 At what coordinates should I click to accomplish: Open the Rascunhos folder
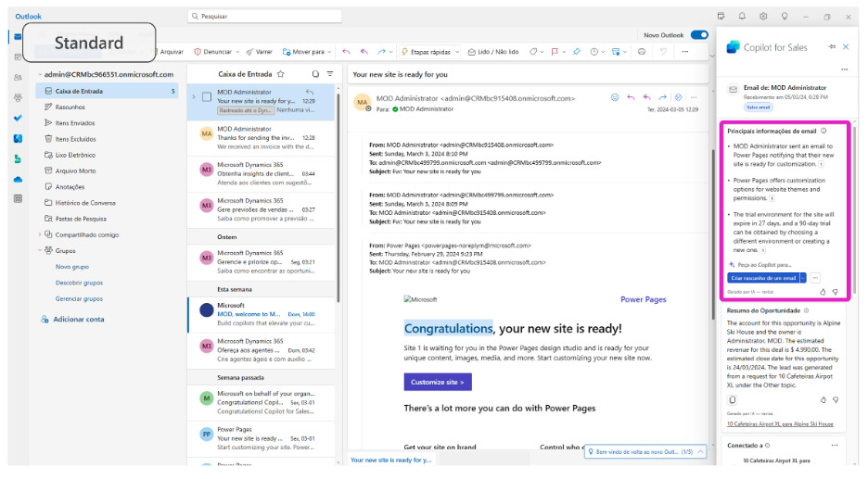click(x=70, y=107)
